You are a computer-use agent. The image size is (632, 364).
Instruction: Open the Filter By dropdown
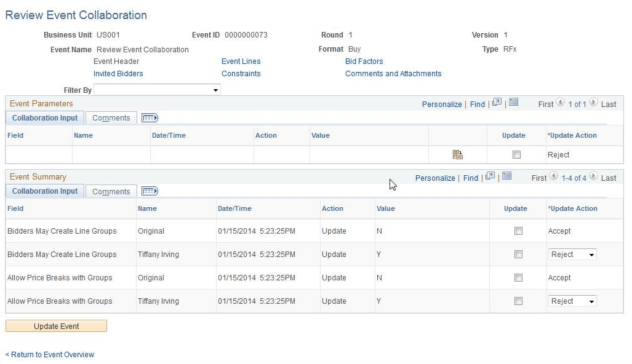point(215,89)
